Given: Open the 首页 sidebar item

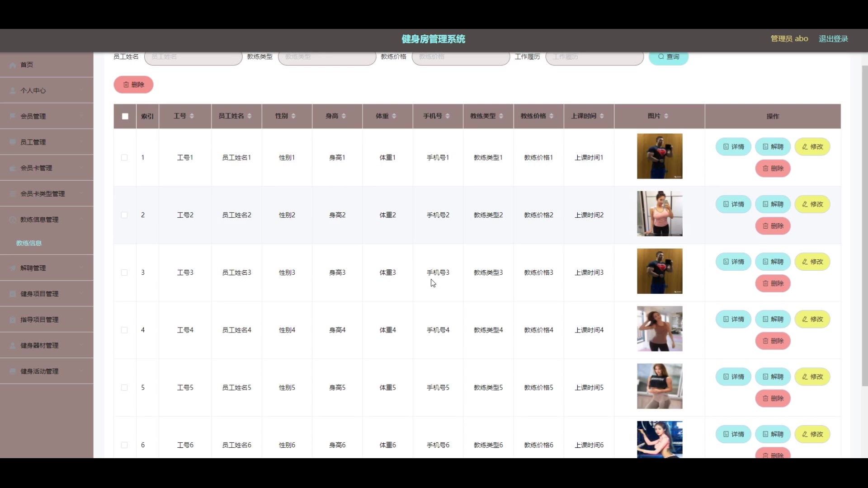Looking at the screenshot, I should coord(47,65).
